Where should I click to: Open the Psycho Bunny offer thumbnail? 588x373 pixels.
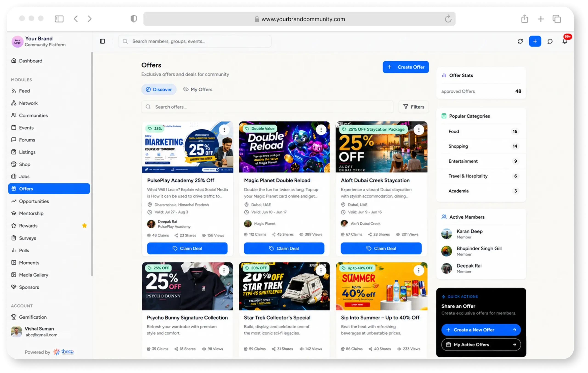(187, 286)
